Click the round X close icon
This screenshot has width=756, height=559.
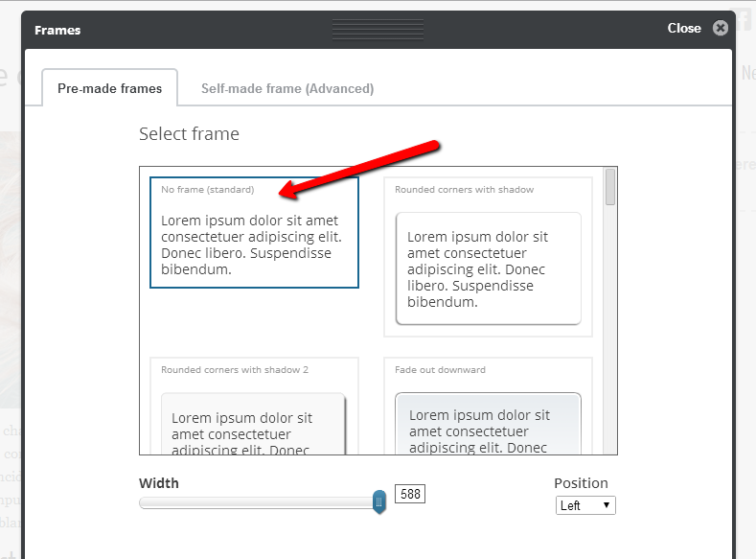[721, 29]
